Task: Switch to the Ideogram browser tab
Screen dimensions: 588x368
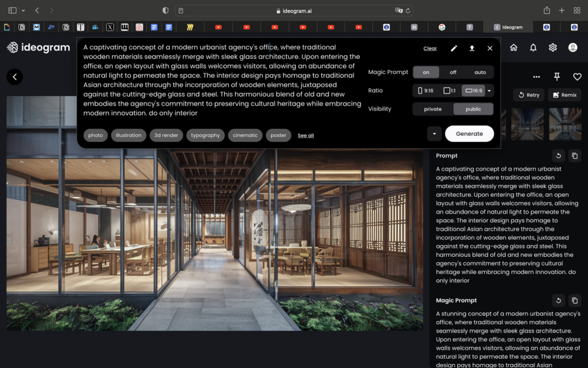Action: pyautogui.click(x=508, y=27)
